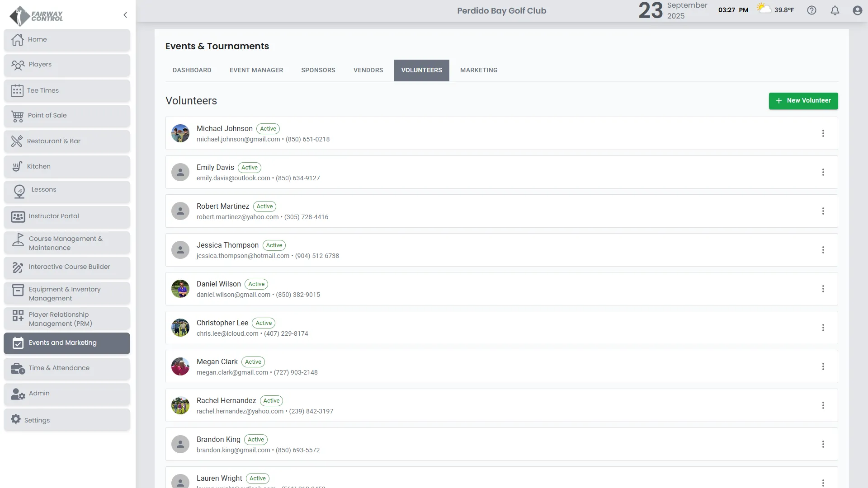Click the notifications bell icon
Viewport: 868px width, 488px height.
pyautogui.click(x=835, y=10)
